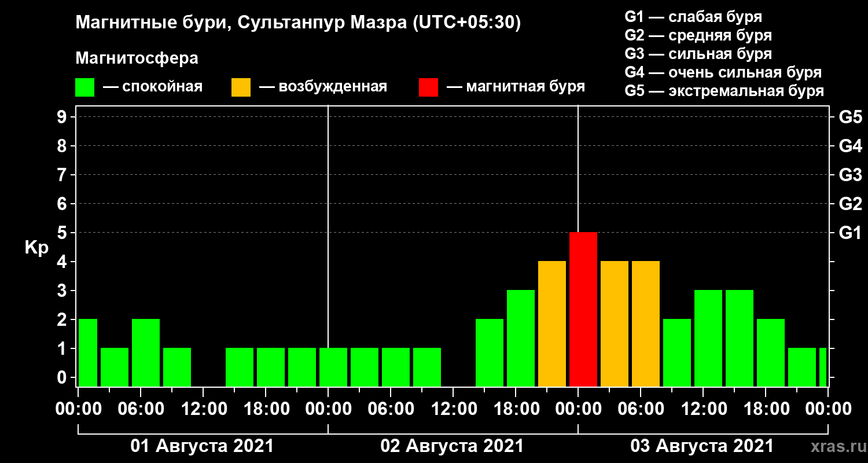The image size is (868, 463).
Task: Click the 'G4 — очень сильная буря' legend line
Action: point(723,72)
